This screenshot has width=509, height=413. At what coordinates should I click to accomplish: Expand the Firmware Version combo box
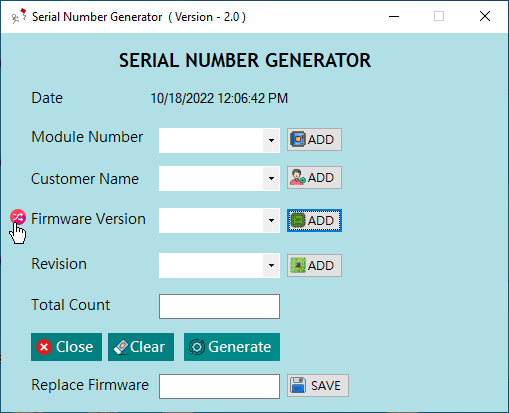(271, 220)
